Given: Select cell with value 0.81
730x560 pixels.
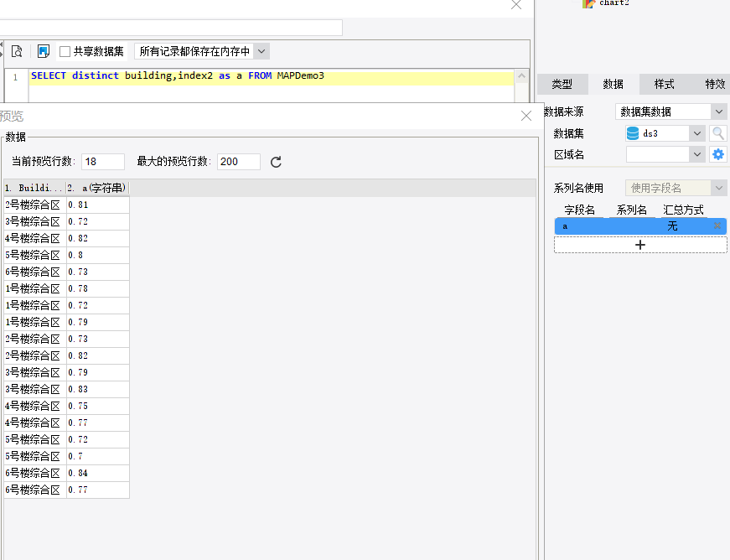Looking at the screenshot, I should (x=98, y=205).
